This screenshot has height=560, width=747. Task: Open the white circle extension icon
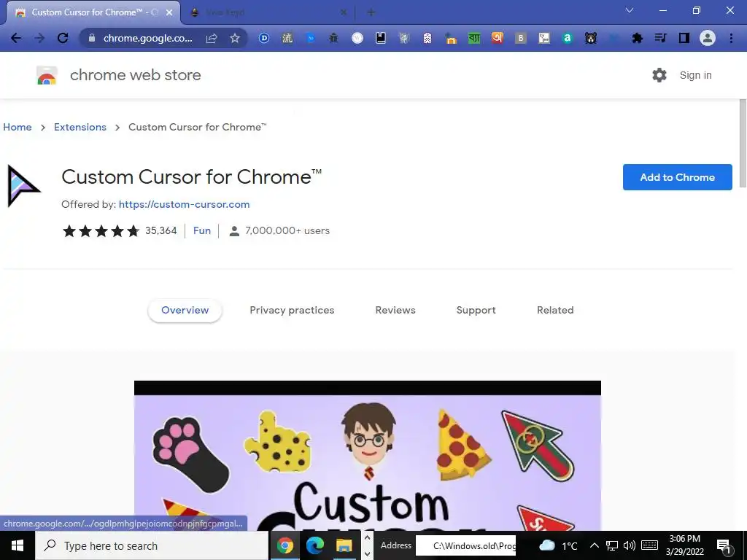357,38
